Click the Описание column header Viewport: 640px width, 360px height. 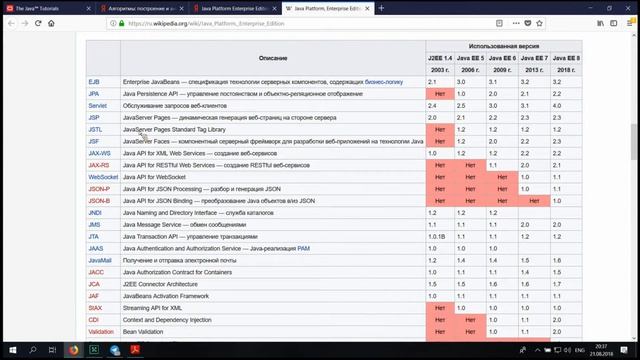(273, 58)
